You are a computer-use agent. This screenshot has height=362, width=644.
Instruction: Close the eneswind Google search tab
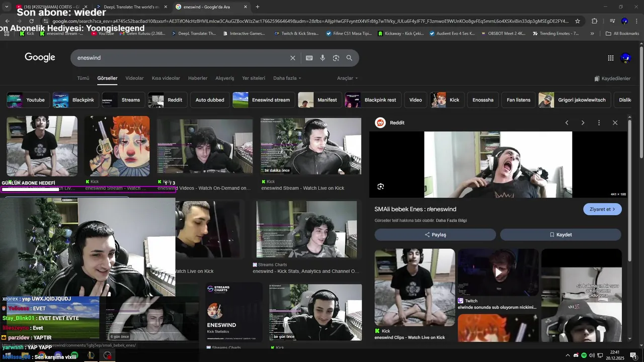(245, 7)
